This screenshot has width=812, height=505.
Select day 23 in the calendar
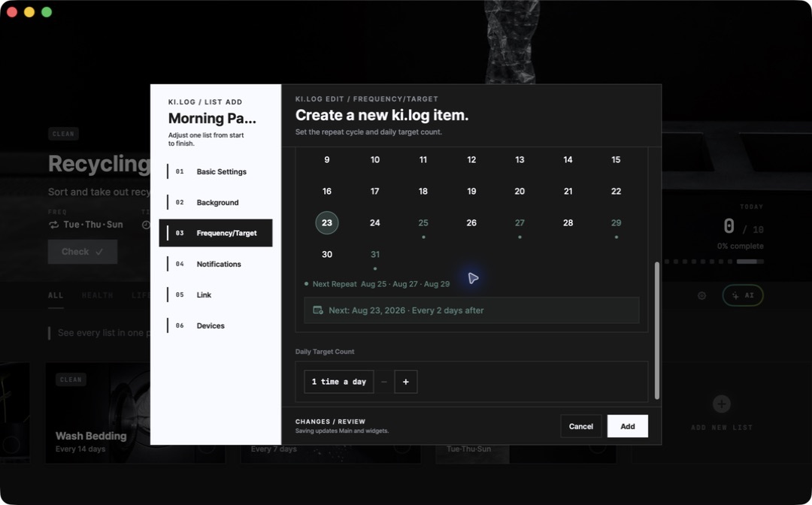click(327, 223)
